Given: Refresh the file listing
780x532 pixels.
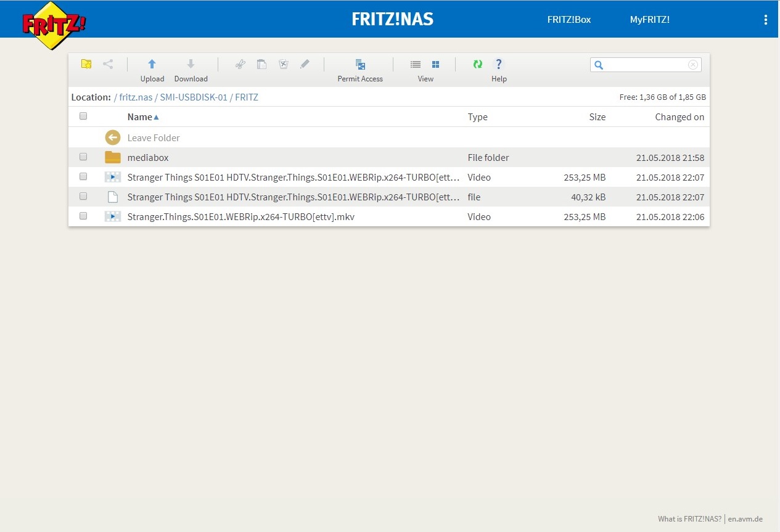Looking at the screenshot, I should click(x=478, y=64).
